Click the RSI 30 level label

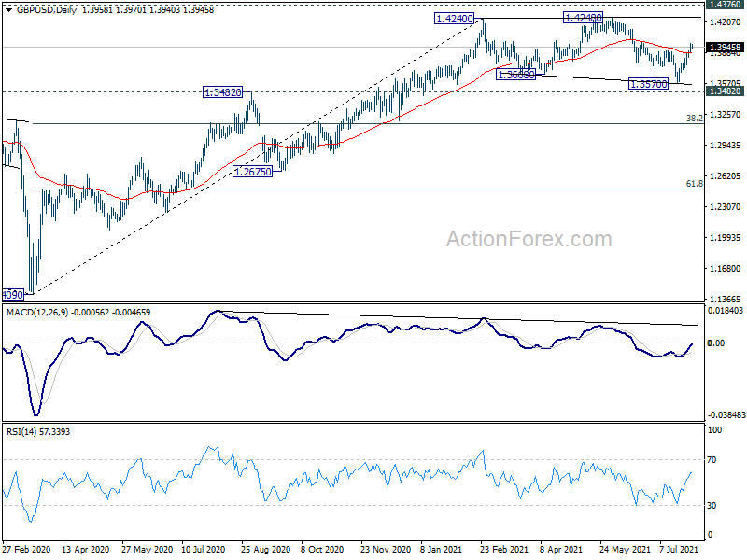[x=712, y=506]
